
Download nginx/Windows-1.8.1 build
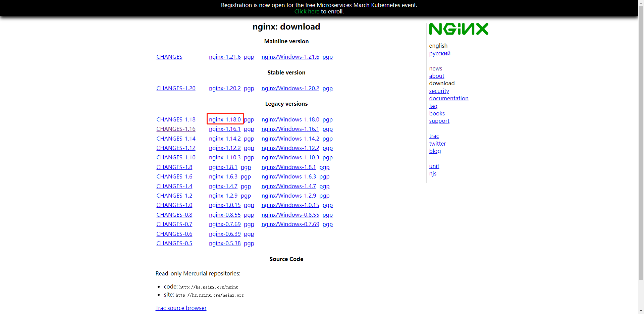(x=289, y=167)
